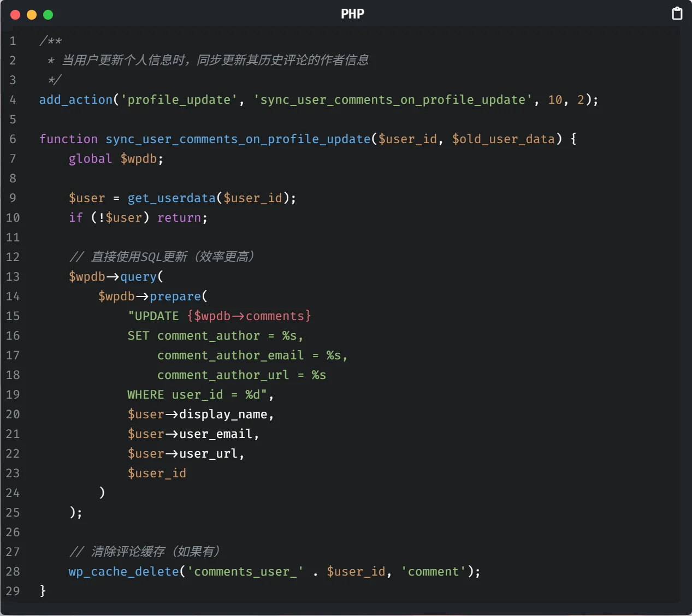Click the cache comment on line 27
Image resolution: width=692 pixels, height=616 pixels.
tap(144, 552)
